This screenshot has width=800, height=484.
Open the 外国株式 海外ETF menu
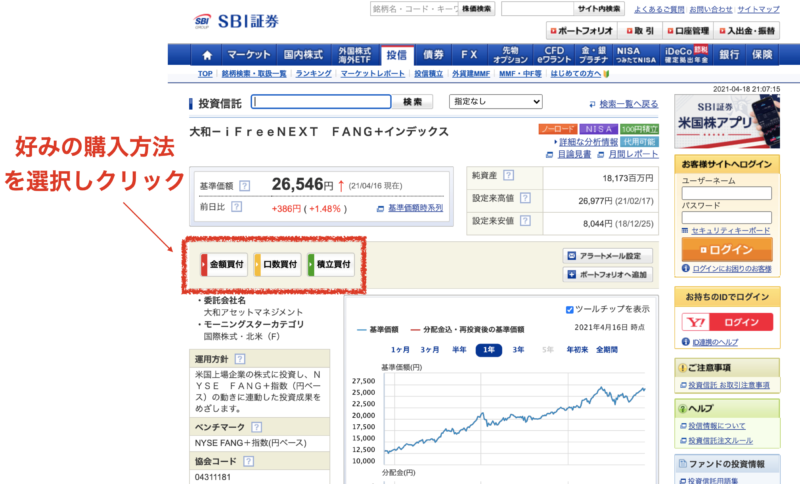click(355, 55)
